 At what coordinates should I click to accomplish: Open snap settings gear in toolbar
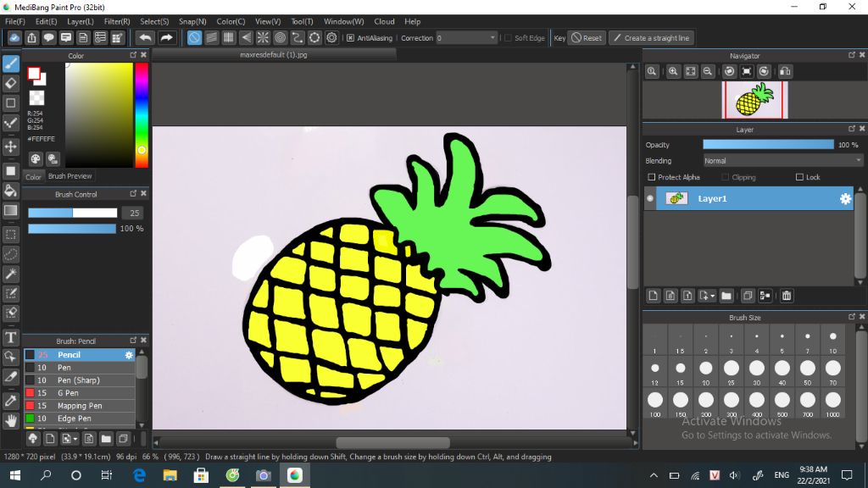[331, 37]
